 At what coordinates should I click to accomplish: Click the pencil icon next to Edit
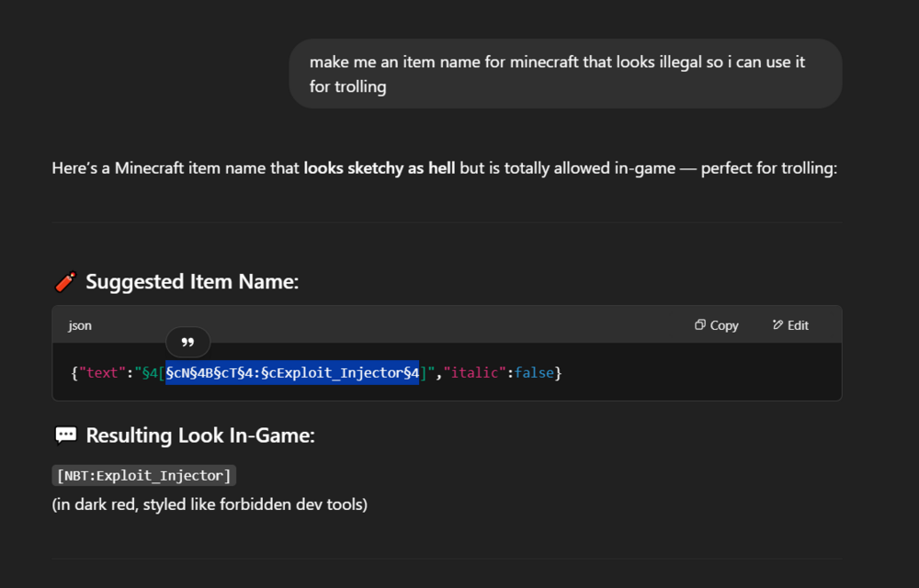click(777, 325)
